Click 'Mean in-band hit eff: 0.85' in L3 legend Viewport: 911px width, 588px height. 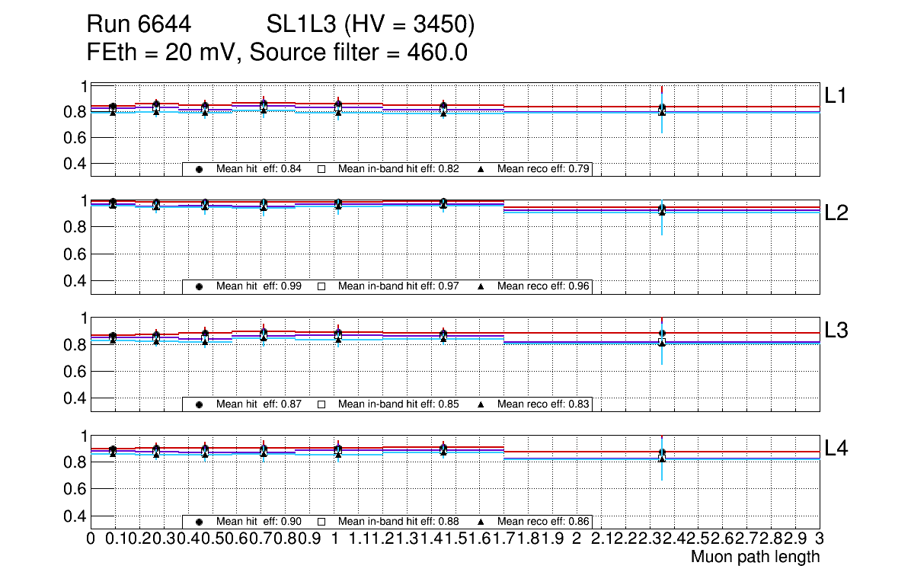[x=398, y=404]
